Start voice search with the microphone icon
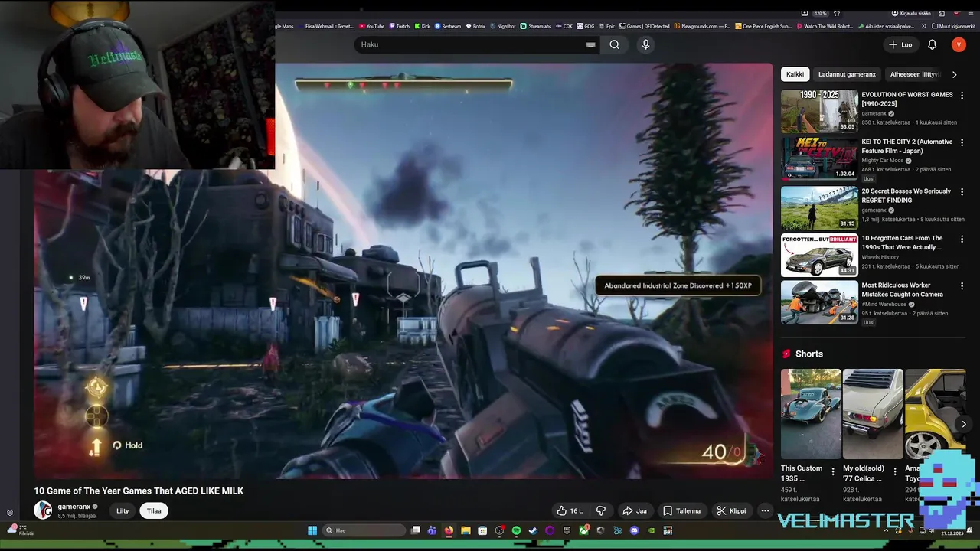 [645, 44]
